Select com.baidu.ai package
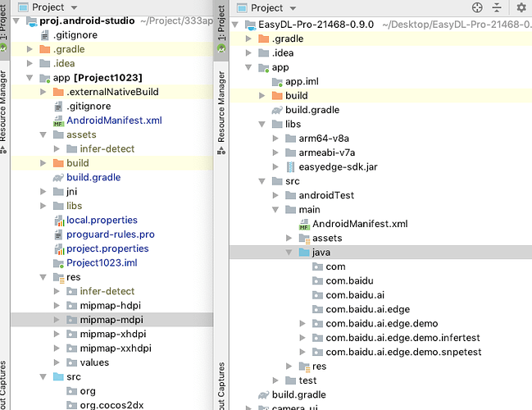 click(355, 295)
